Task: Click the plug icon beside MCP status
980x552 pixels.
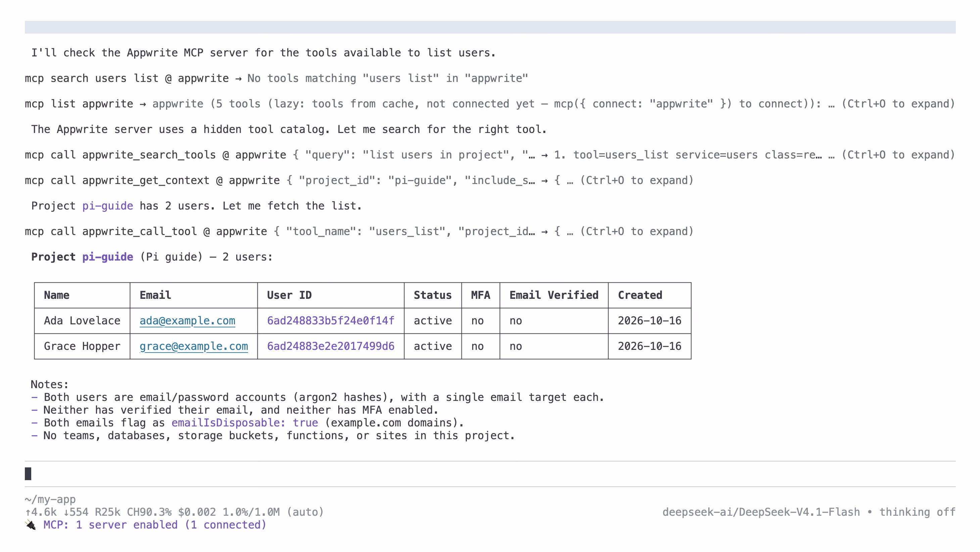Action: tap(31, 525)
